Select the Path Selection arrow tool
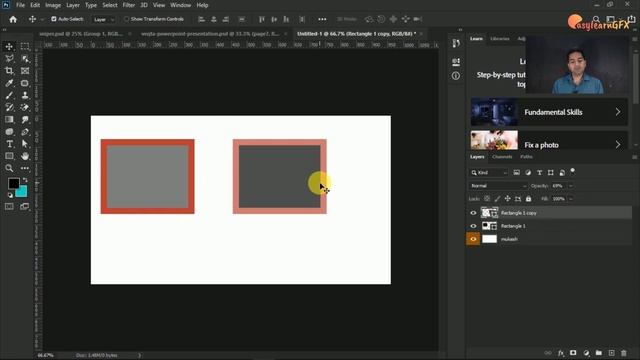This screenshot has height=360, width=640. [x=25, y=144]
